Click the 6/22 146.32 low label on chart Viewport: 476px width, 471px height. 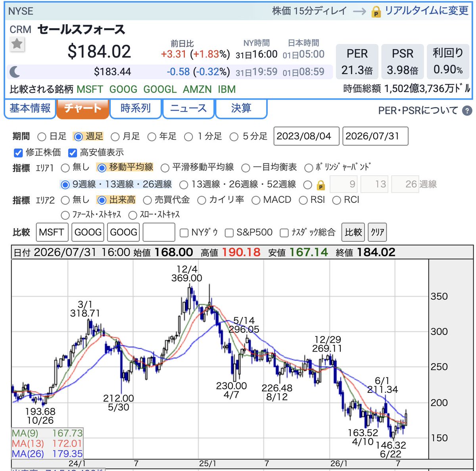391,450
